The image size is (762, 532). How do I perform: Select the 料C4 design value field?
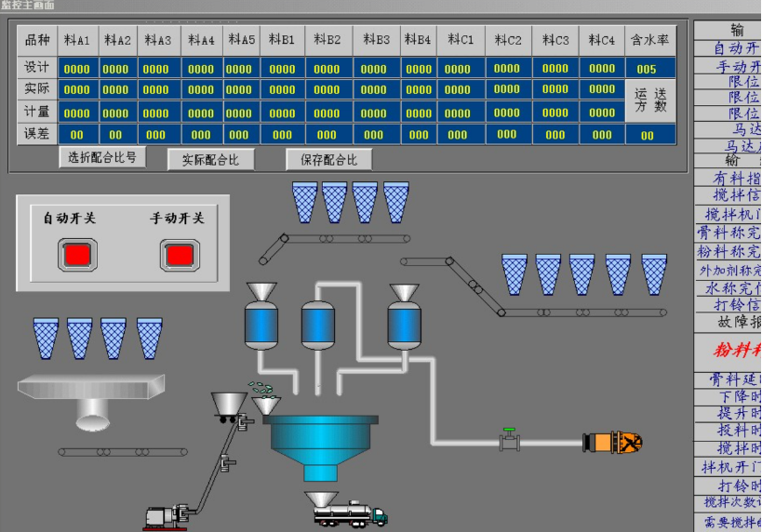point(602,69)
